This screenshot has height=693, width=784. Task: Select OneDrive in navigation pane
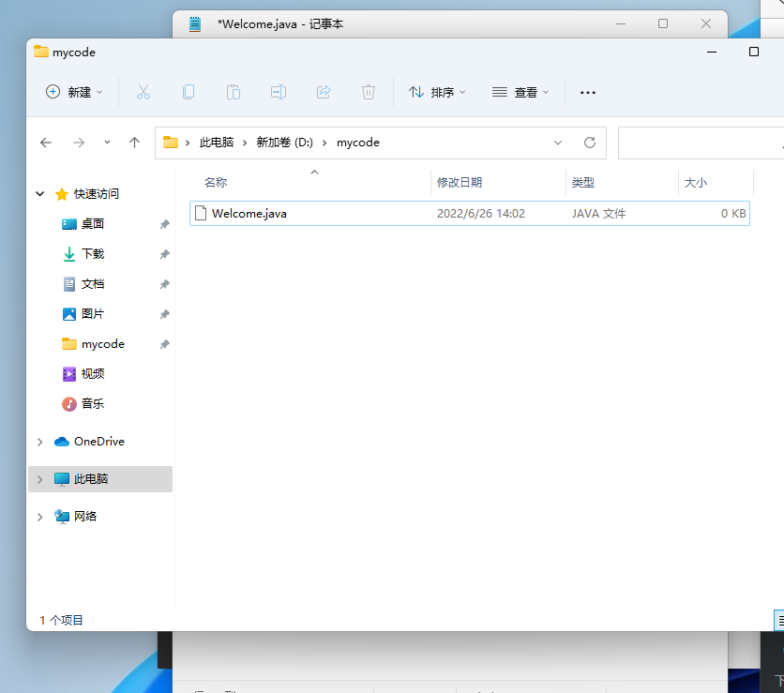[x=99, y=442]
